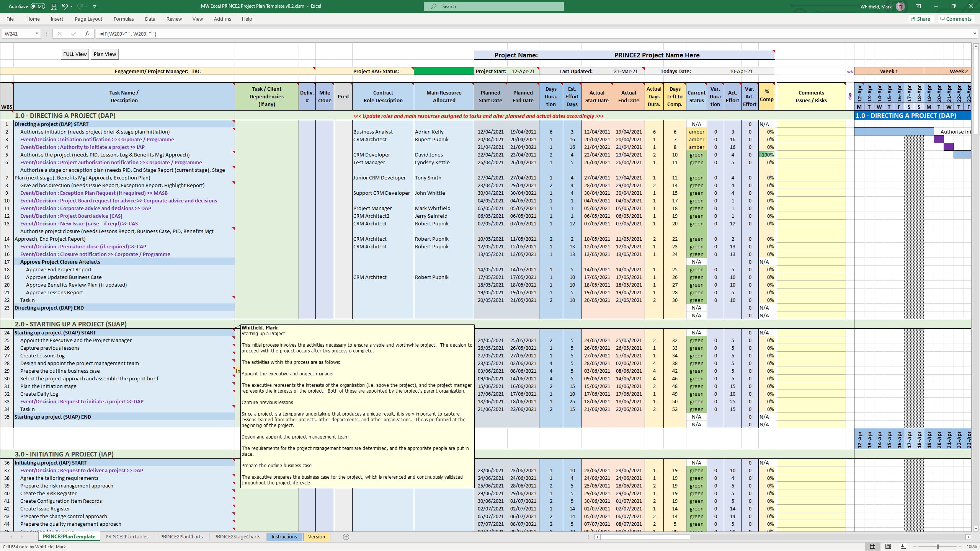Switch to the Formulas ribbon tab

point(124,19)
